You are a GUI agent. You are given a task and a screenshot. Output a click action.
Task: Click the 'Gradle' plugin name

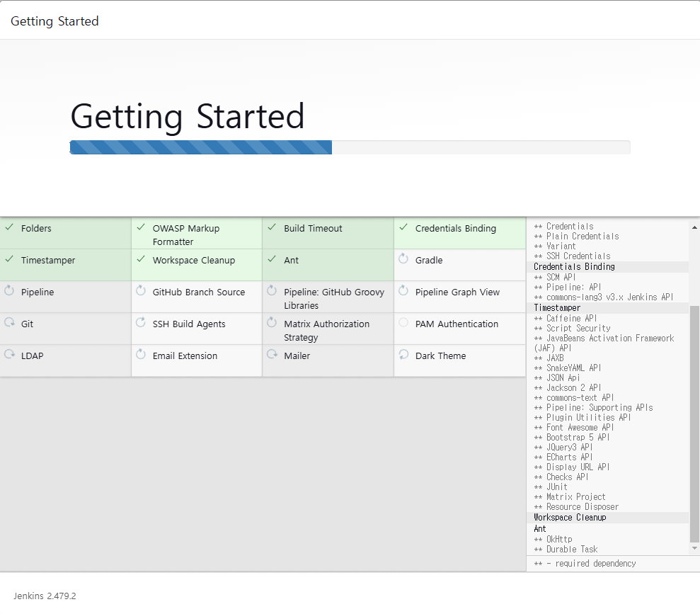click(x=429, y=261)
